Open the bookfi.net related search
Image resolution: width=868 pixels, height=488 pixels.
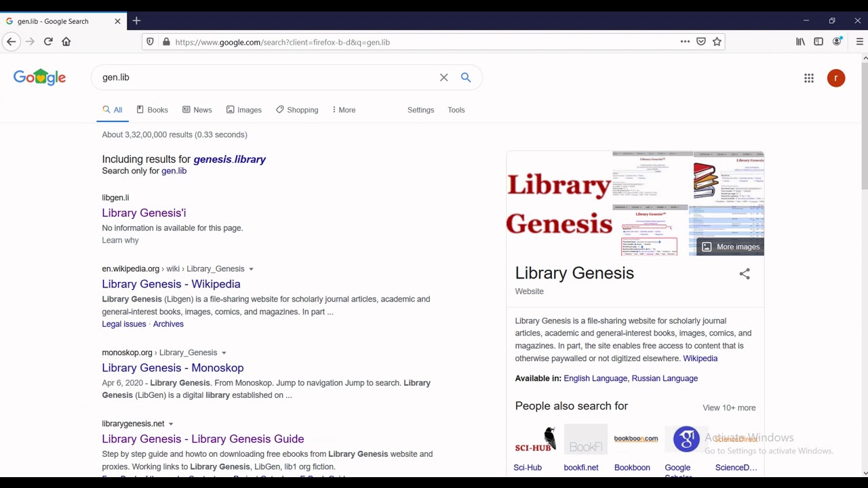click(x=585, y=448)
